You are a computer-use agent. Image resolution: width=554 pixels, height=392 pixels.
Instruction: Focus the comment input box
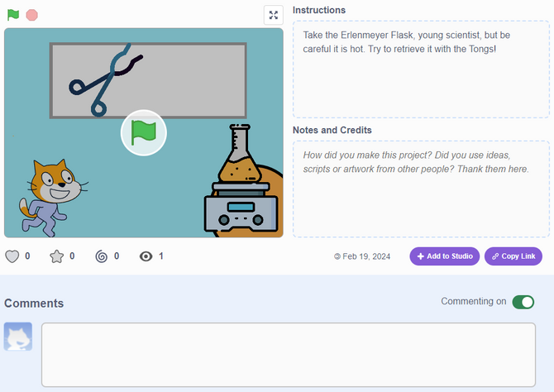pos(289,355)
